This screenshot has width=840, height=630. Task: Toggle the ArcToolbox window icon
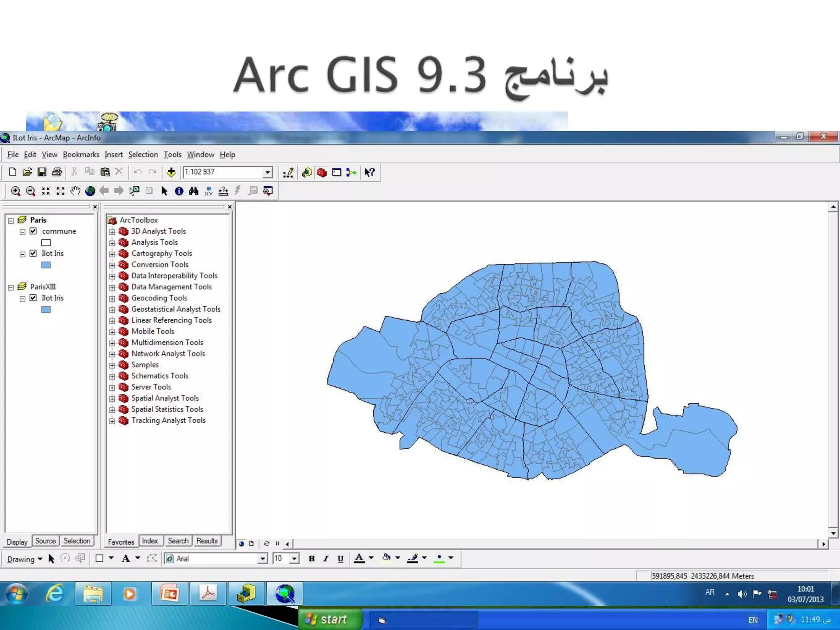[322, 172]
